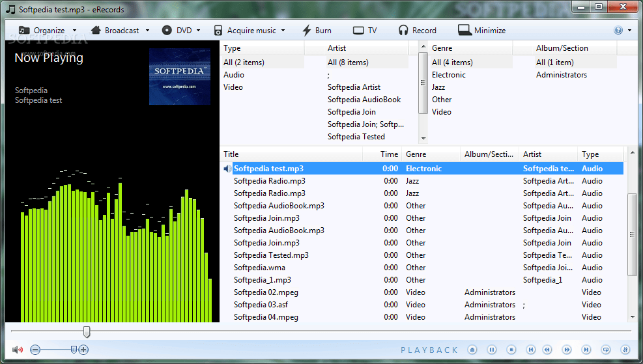The height and width of the screenshot is (364, 643).
Task: Click the Acquire music icon
Action: [x=218, y=31]
